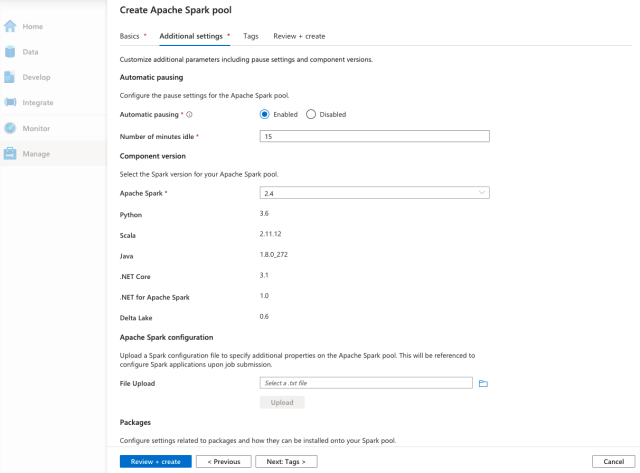This screenshot has height=473, width=640.
Task: Click the .NET for Apache Spark value 1.0
Action: [x=264, y=295]
